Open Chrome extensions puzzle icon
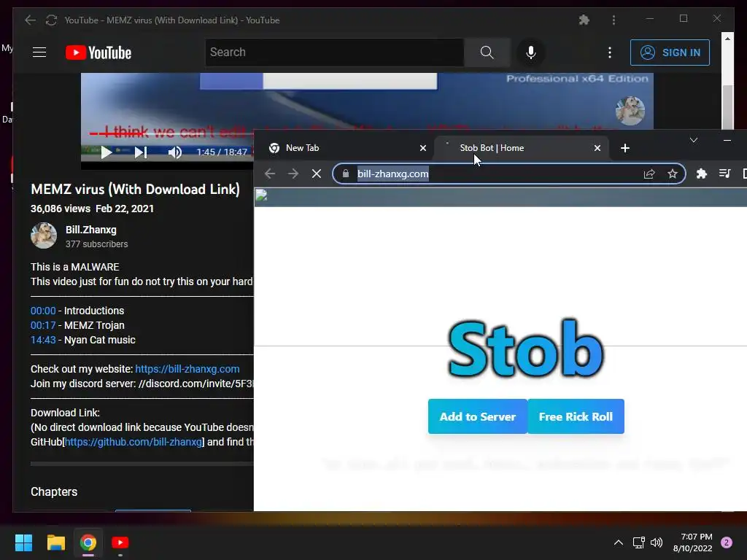Viewport: 747px width, 560px height. (701, 174)
